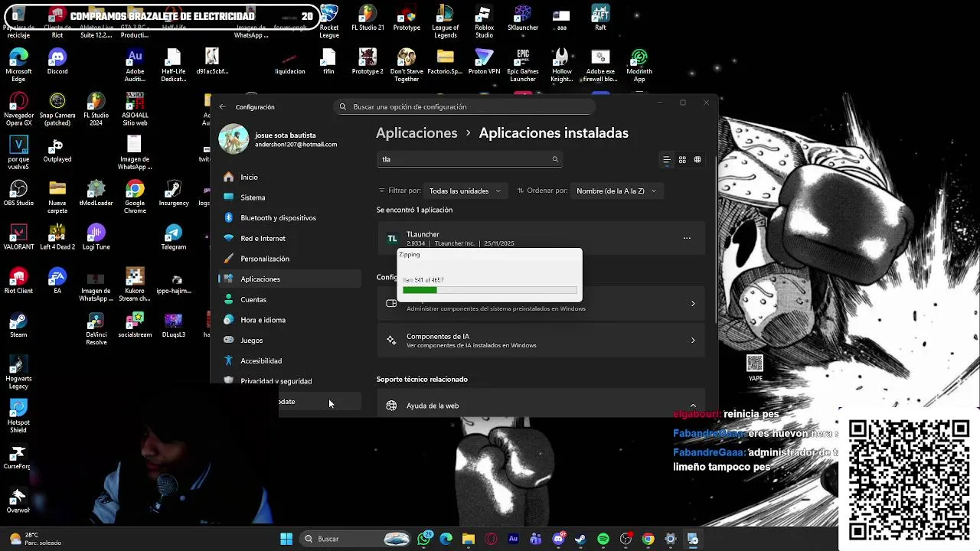Open Proton VPN desktop shortcut
This screenshot has height=551, width=980.
[x=484, y=62]
